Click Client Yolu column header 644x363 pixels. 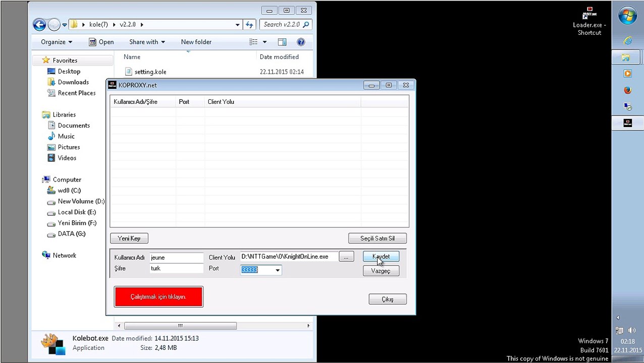(283, 102)
